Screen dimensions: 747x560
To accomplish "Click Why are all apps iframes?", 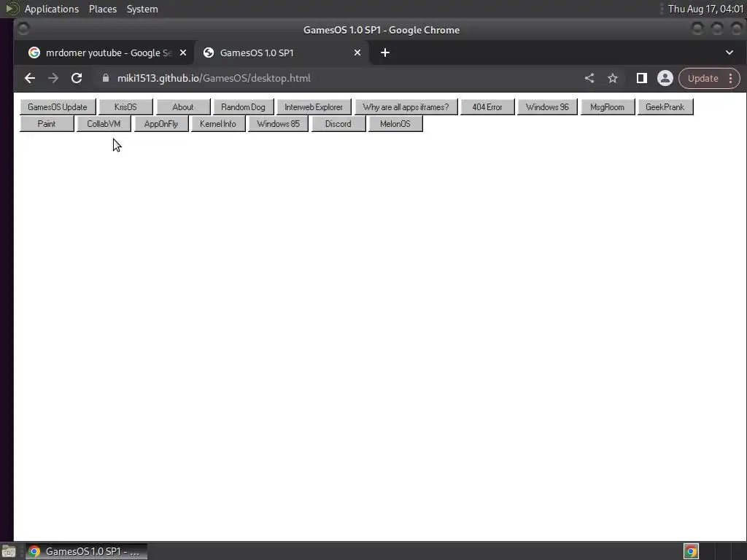I will pyautogui.click(x=406, y=107).
